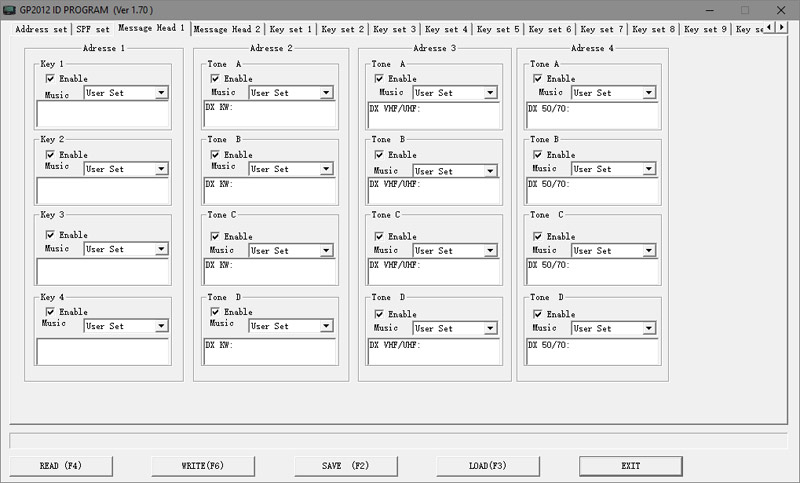Uncheck Enable for Adresse 2 Tone B
Viewport: 800px width, 483px height.
click(x=215, y=155)
